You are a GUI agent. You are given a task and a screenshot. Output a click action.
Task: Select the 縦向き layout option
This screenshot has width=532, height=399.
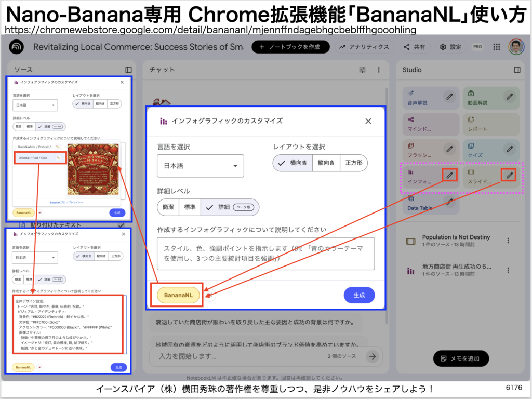(x=326, y=163)
